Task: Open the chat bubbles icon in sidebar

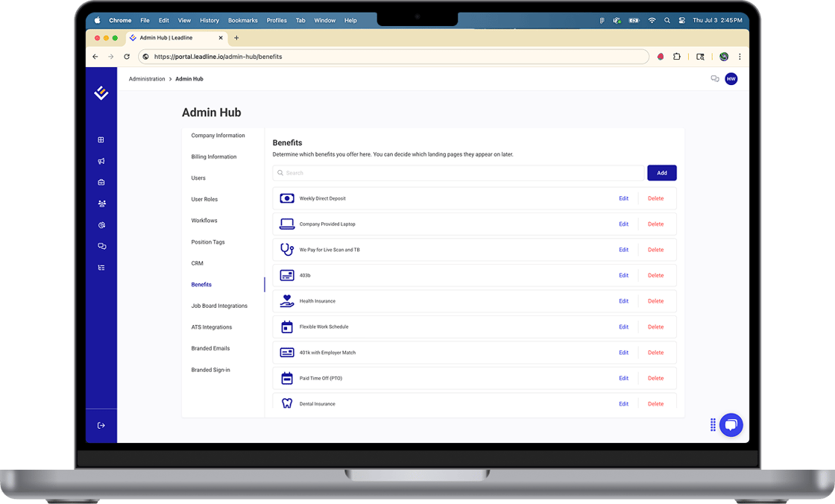Action: [x=101, y=246]
